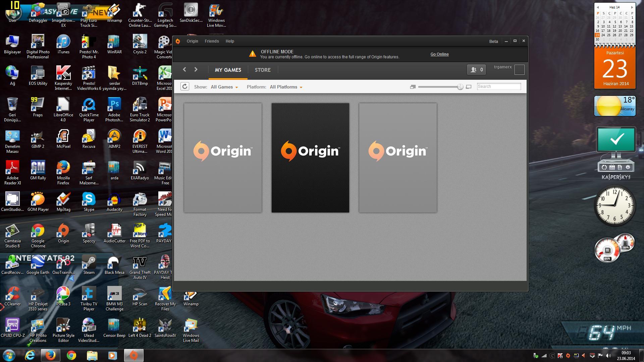Open Windows Explorer from the taskbar

tap(92, 355)
